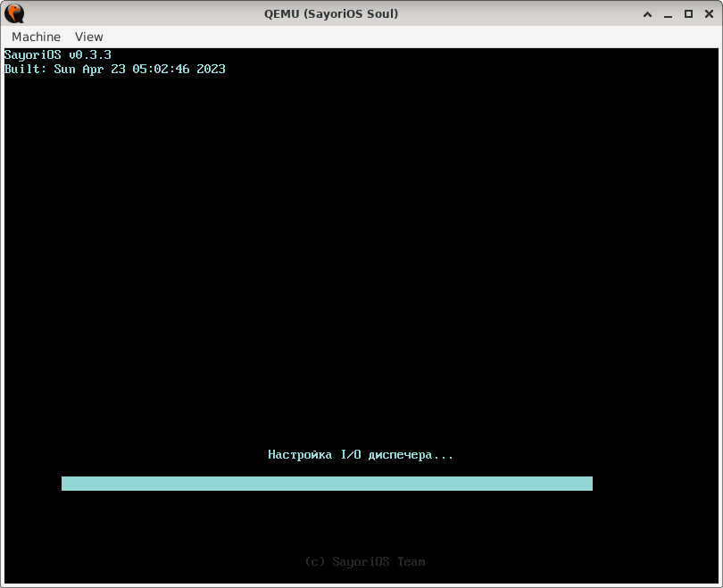Click the 'SayoriOS v0.3.3' version label
723x588 pixels.
click(x=57, y=54)
